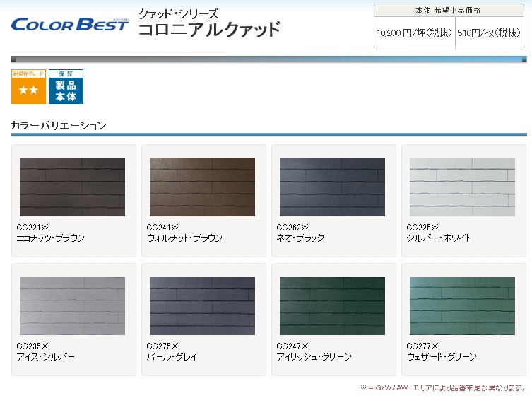The image size is (532, 398).
Task: Click the シルバー・ホワイト color name
Action: tap(439, 238)
